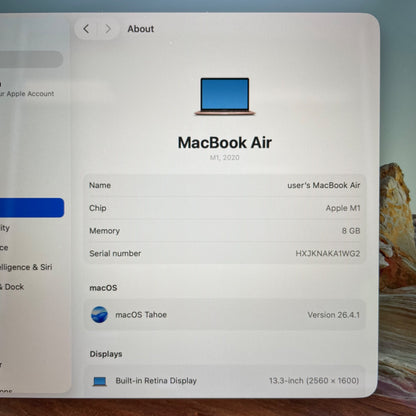
Task: Click the Memory row showing 8 GB
Action: coord(225,231)
